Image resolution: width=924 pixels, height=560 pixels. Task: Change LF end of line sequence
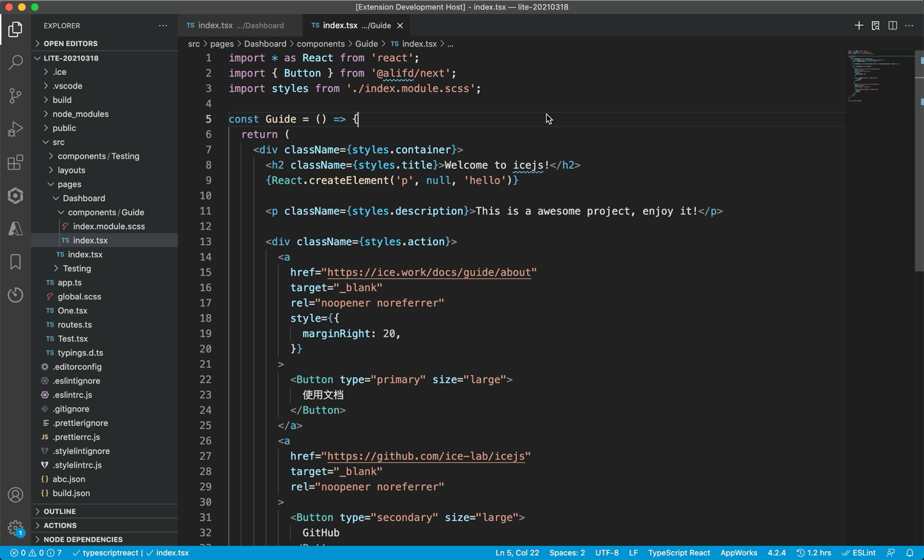[633, 553]
